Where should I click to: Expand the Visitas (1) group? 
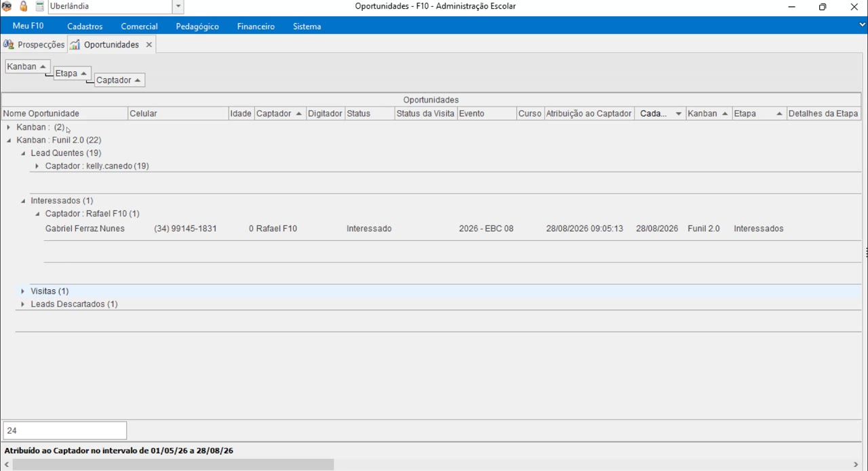[22, 291]
